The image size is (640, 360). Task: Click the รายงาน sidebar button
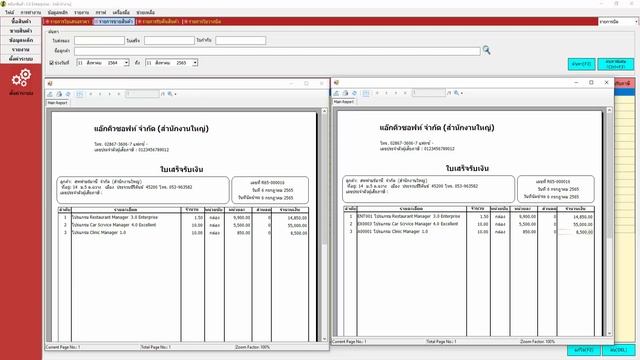click(21, 49)
